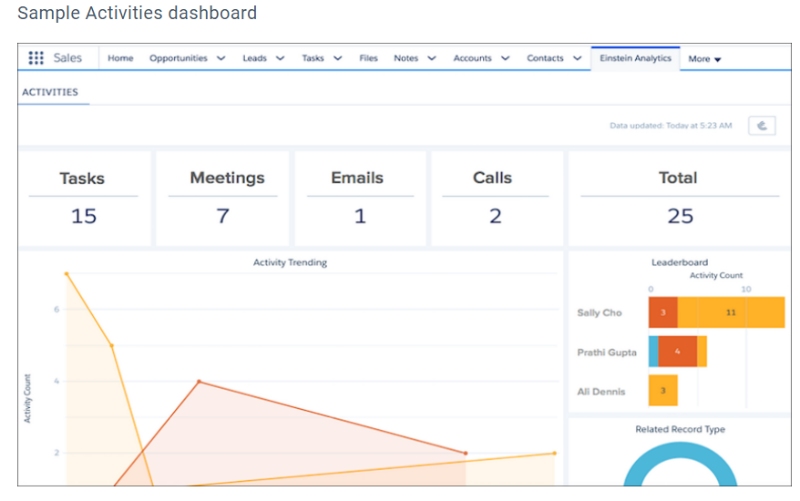Click the refresh icon near data updated
This screenshot has height=501, width=800.
762,126
